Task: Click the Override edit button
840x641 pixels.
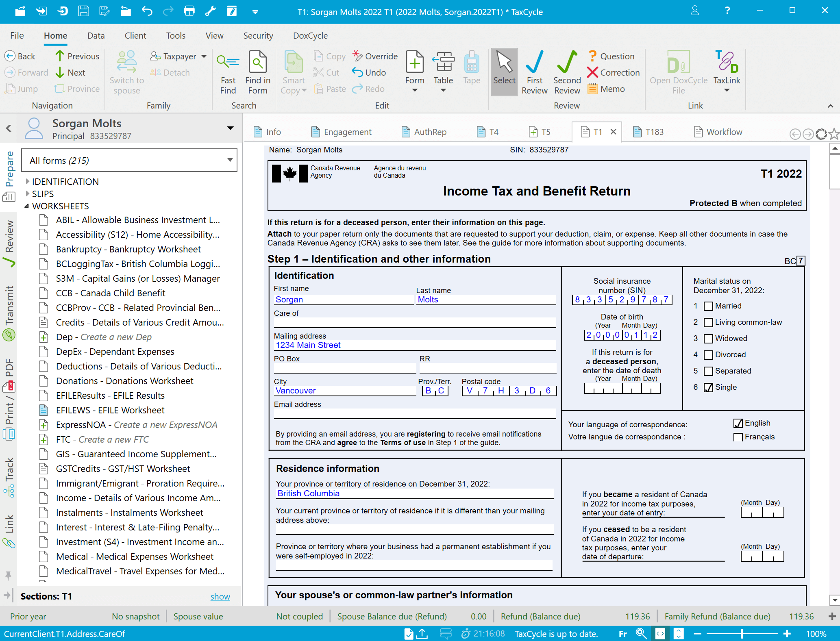Action: tap(375, 56)
